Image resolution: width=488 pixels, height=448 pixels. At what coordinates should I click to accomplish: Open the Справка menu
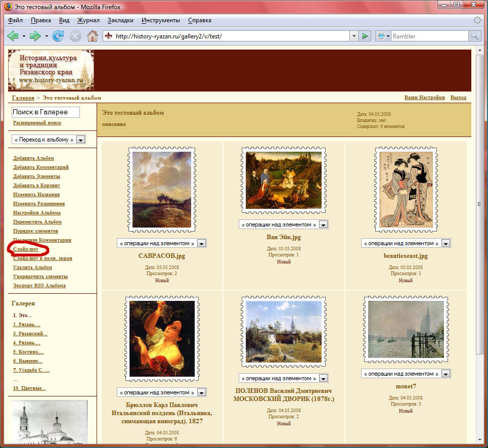pos(199,20)
